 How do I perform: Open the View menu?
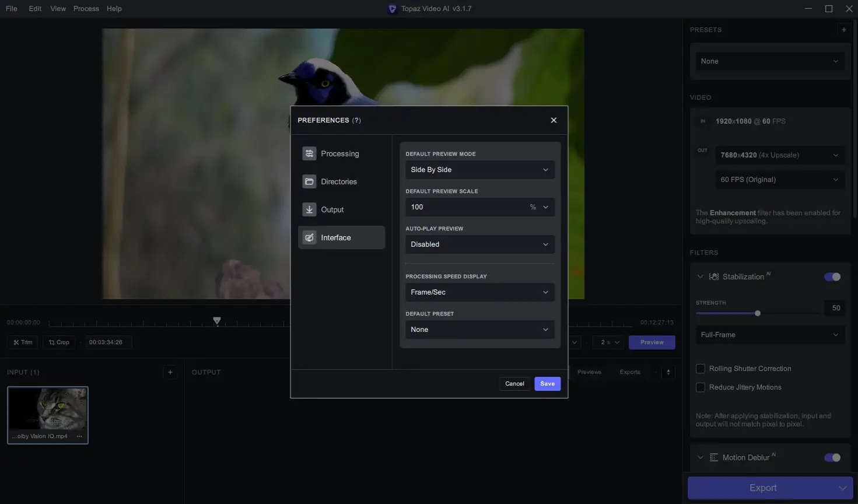tap(58, 9)
